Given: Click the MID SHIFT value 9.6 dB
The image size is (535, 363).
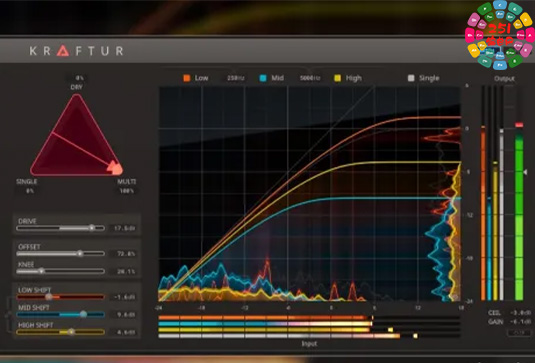Looking at the screenshot, I should click(126, 315).
